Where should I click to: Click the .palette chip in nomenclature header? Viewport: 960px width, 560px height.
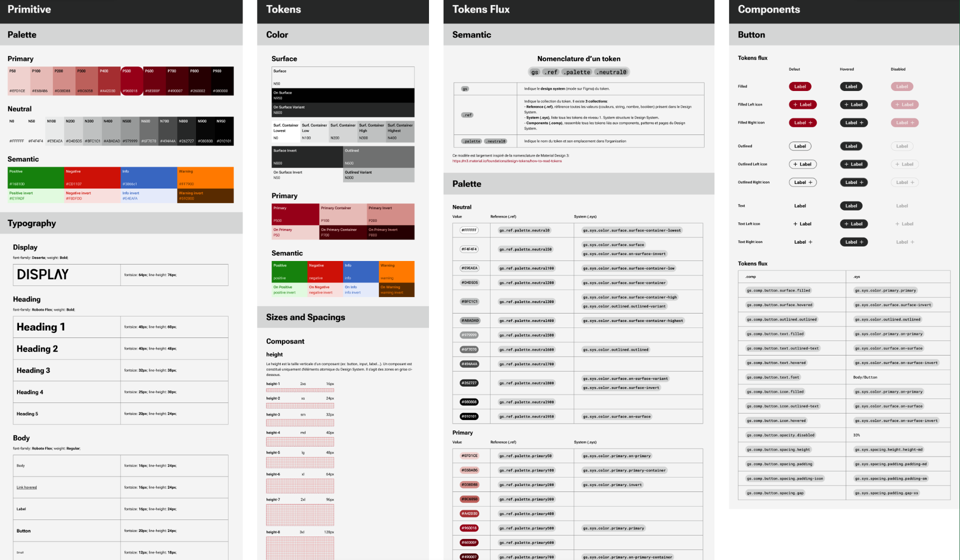click(577, 72)
